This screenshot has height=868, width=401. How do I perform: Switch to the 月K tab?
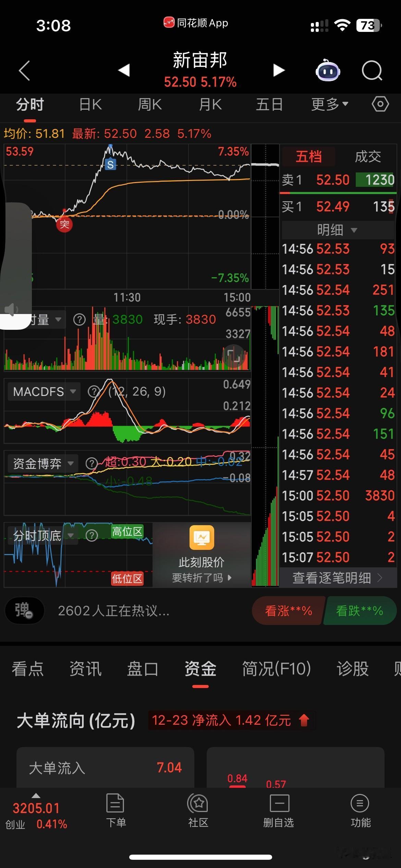pos(210,104)
